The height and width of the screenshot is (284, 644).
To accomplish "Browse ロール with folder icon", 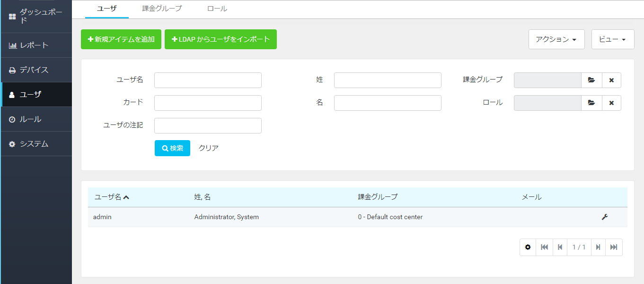I will pos(591,103).
